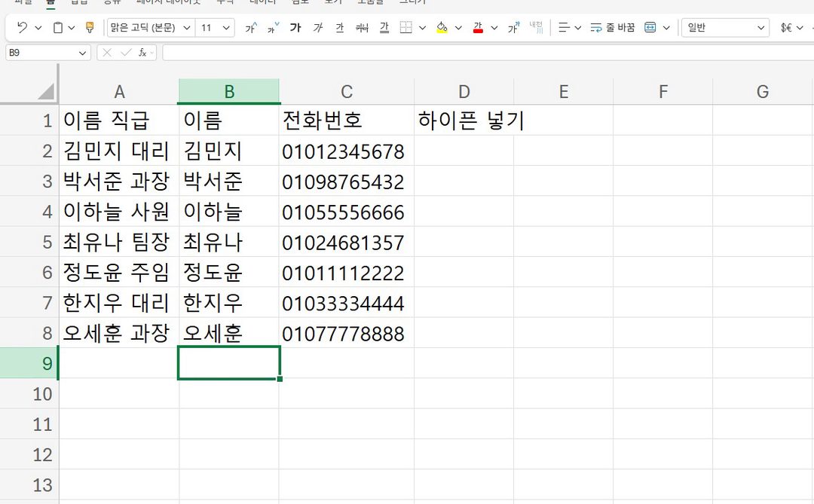Click cell containing 하이픈 넣기
Image resolution: width=814 pixels, height=504 pixels.
click(x=464, y=121)
